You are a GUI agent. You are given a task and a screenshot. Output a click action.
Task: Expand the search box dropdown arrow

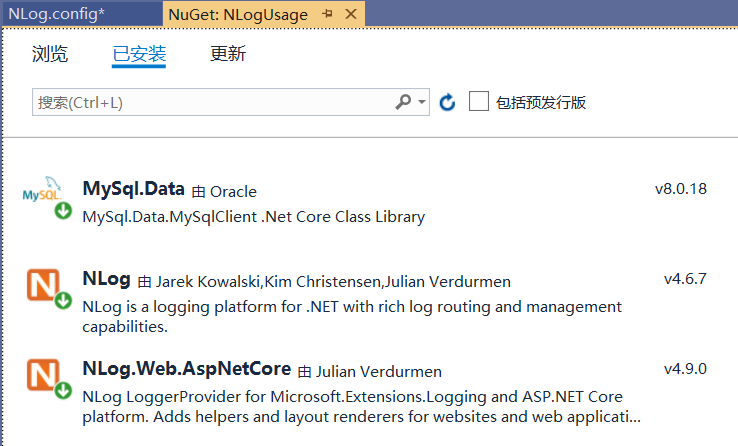pyautogui.click(x=422, y=102)
